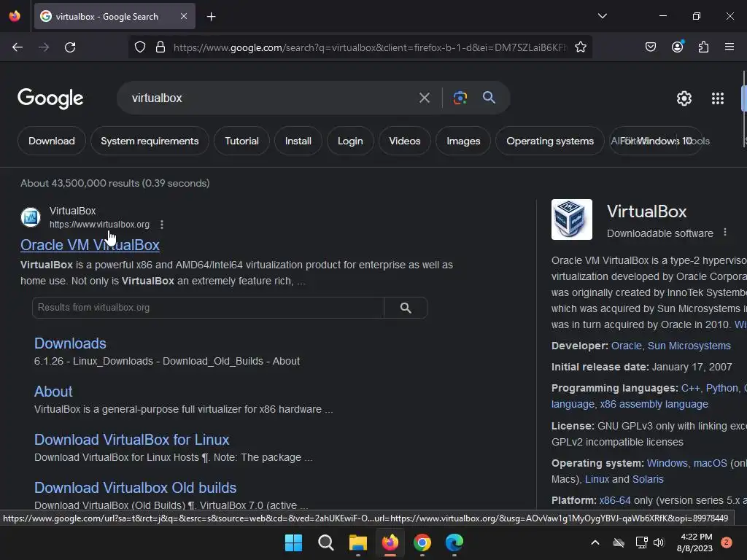This screenshot has width=747, height=560.
Task: Select the Operating systems filter chip
Action: [550, 141]
